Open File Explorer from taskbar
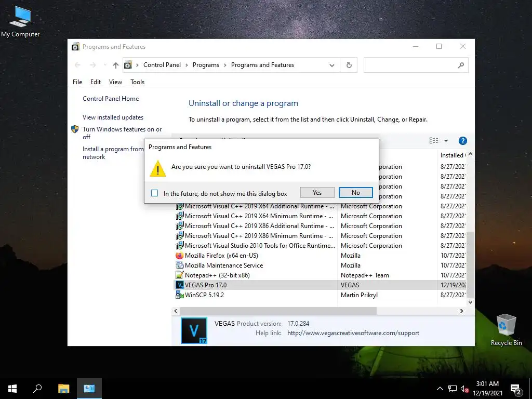This screenshot has width=532, height=399. [63, 389]
